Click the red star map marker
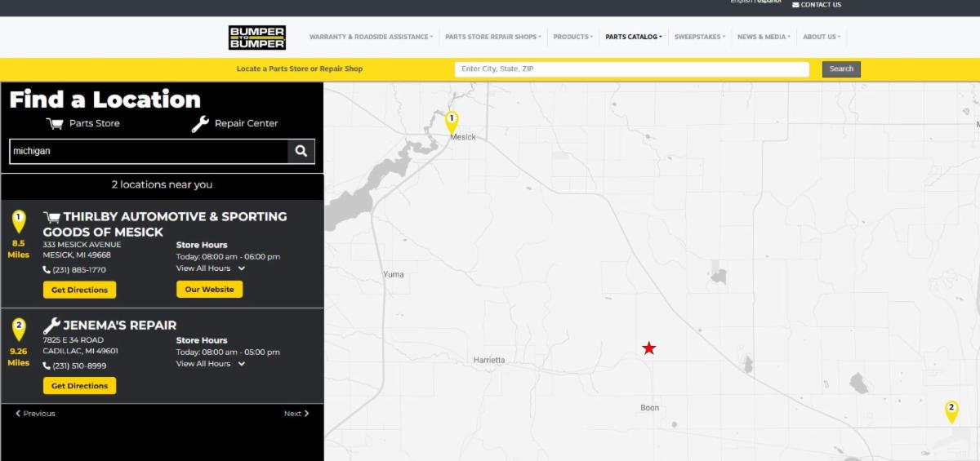This screenshot has width=980, height=461. (x=648, y=348)
